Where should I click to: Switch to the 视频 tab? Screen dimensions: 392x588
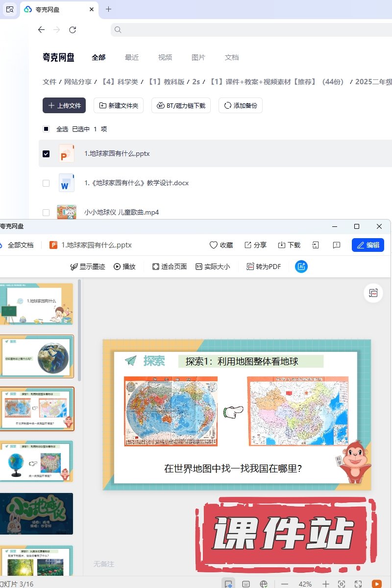point(165,57)
